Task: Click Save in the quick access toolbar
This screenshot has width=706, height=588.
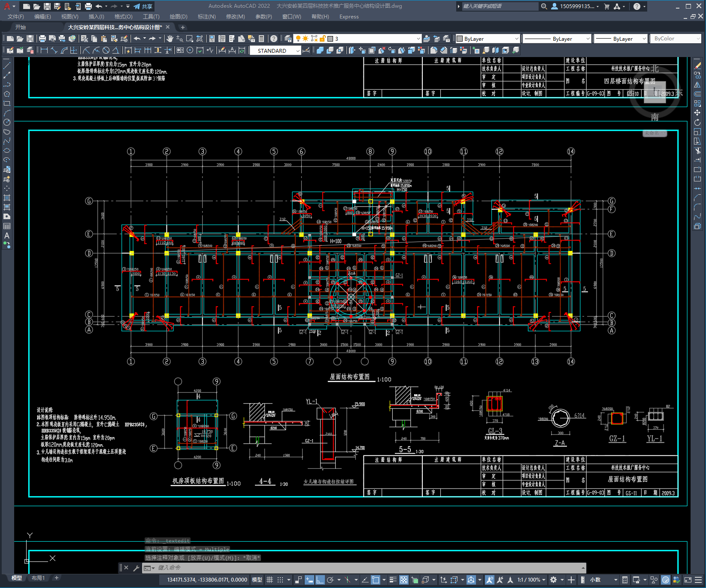Action: [47, 6]
